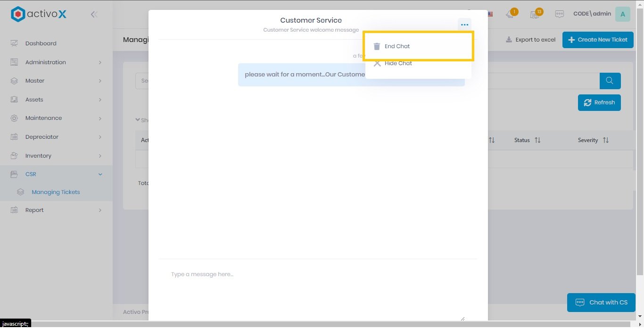Sort the table by Severity column
644x329 pixels.
(593, 140)
